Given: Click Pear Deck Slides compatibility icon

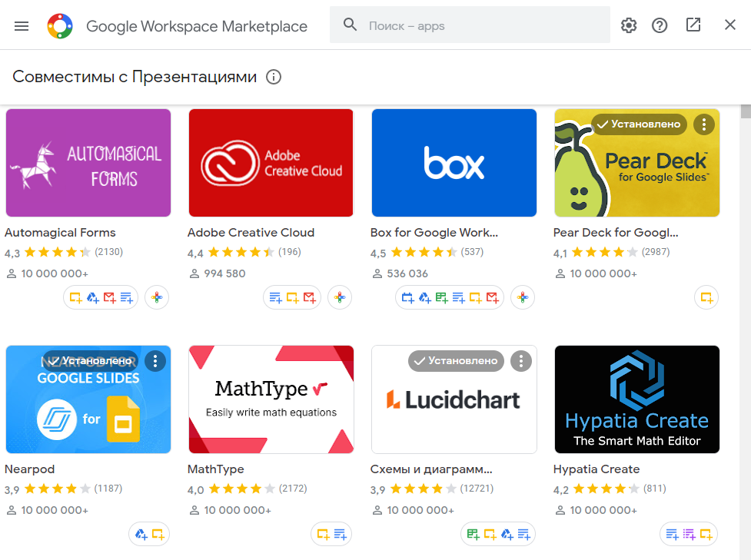Looking at the screenshot, I should 706,298.
